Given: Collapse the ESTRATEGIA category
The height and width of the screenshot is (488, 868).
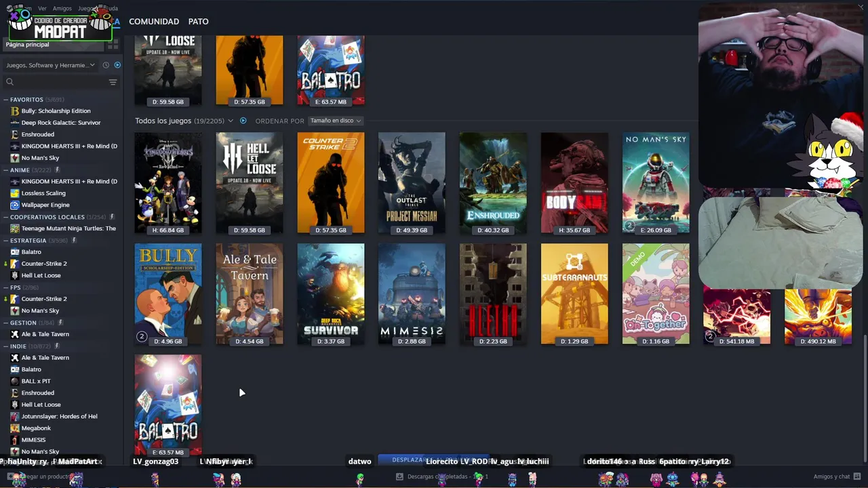Looking at the screenshot, I should [5, 241].
